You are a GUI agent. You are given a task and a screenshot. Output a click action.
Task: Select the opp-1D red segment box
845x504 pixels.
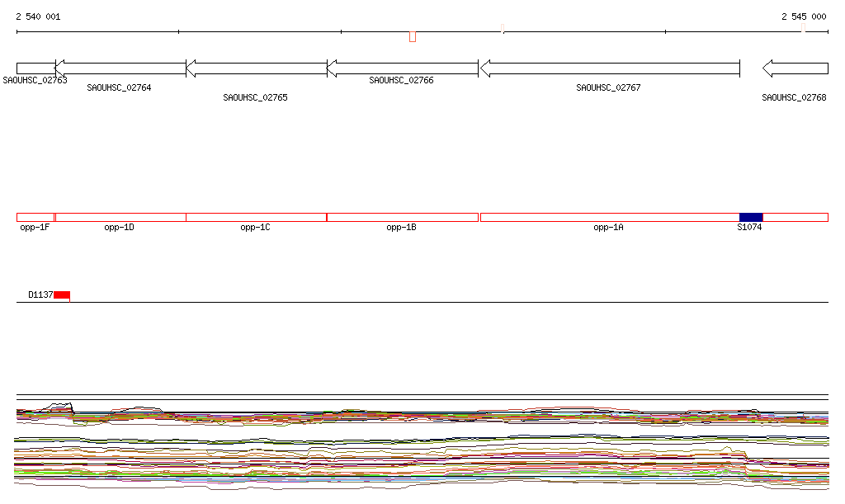coord(120,218)
